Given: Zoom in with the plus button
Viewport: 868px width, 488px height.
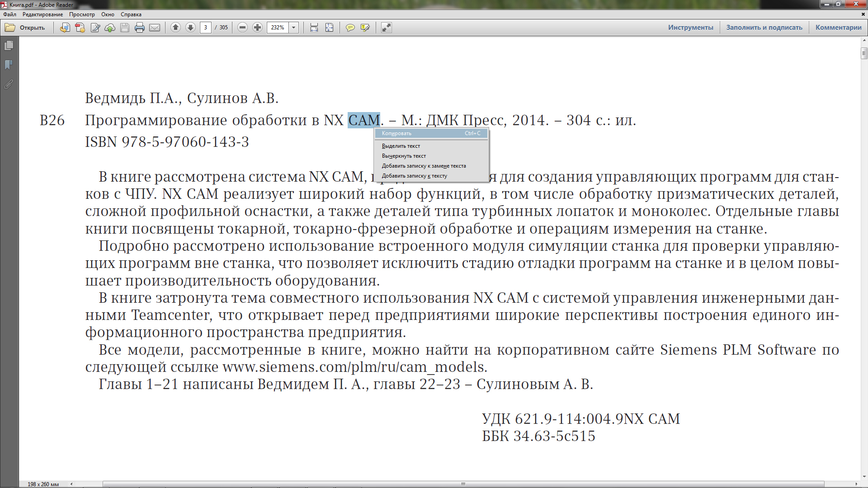Looking at the screenshot, I should coord(258,28).
